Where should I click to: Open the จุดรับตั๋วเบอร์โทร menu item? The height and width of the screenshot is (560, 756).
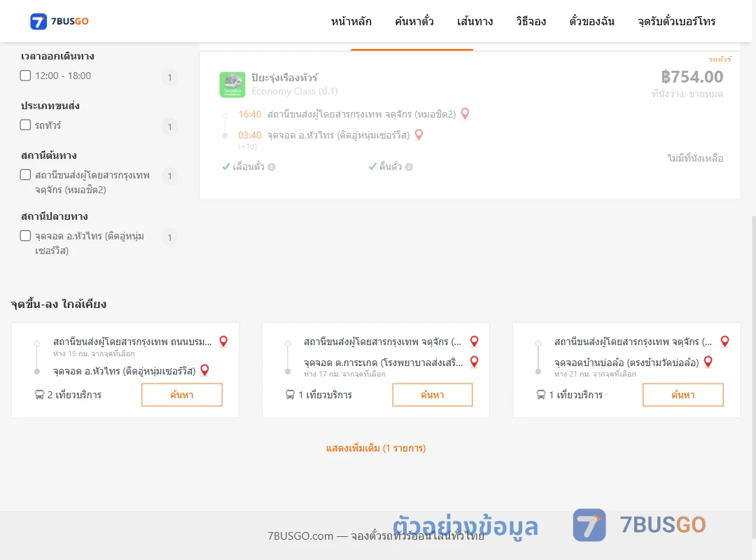point(676,22)
